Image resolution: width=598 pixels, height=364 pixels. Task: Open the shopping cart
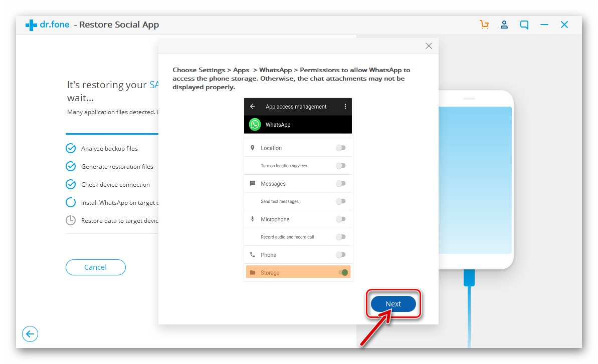click(x=484, y=24)
